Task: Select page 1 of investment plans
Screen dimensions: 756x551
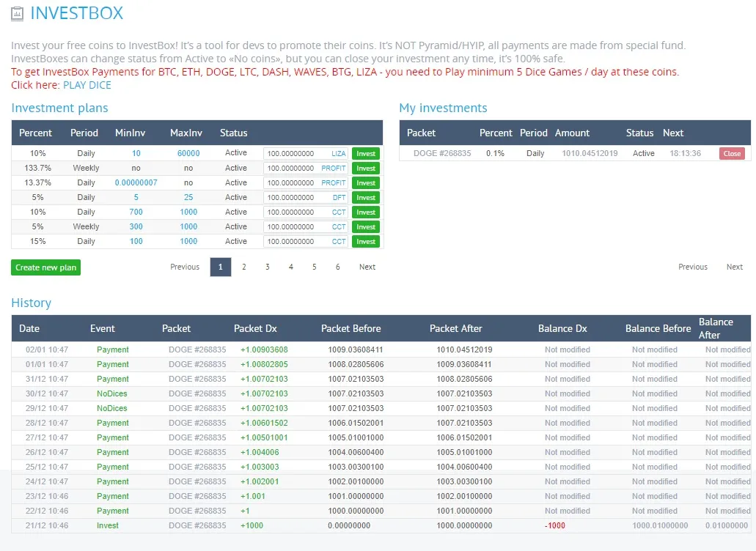Action: [x=220, y=267]
